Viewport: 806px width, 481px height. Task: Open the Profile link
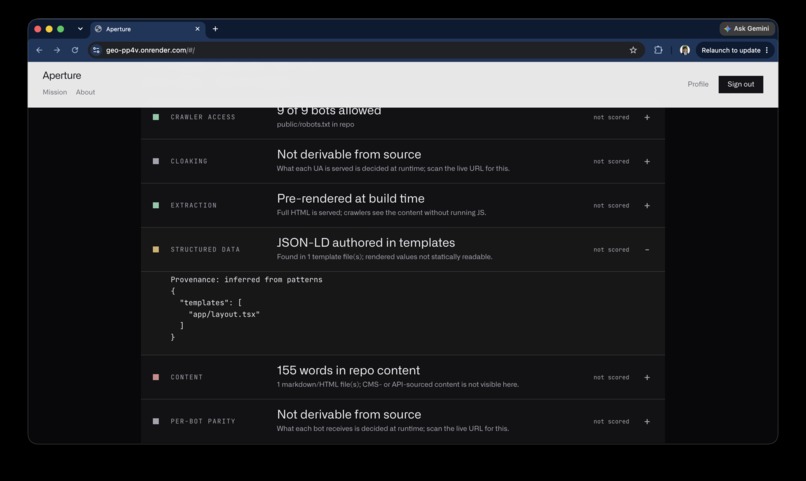pyautogui.click(x=698, y=84)
